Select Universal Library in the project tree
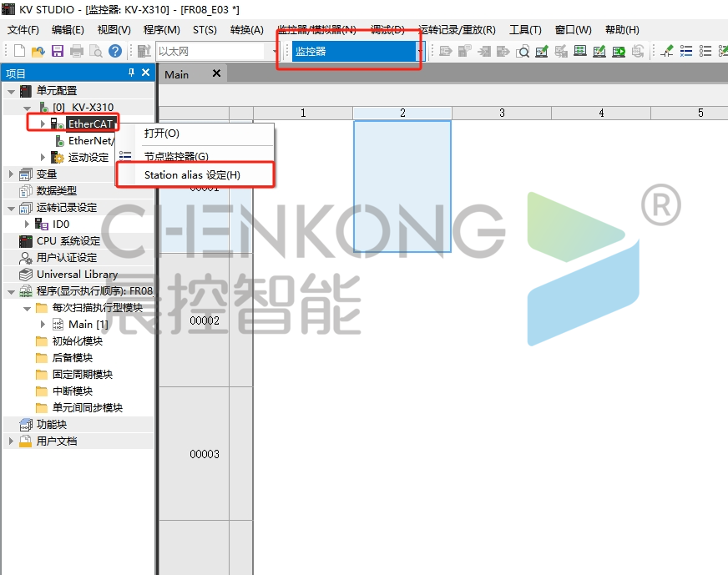The image size is (728, 575). coord(77,275)
